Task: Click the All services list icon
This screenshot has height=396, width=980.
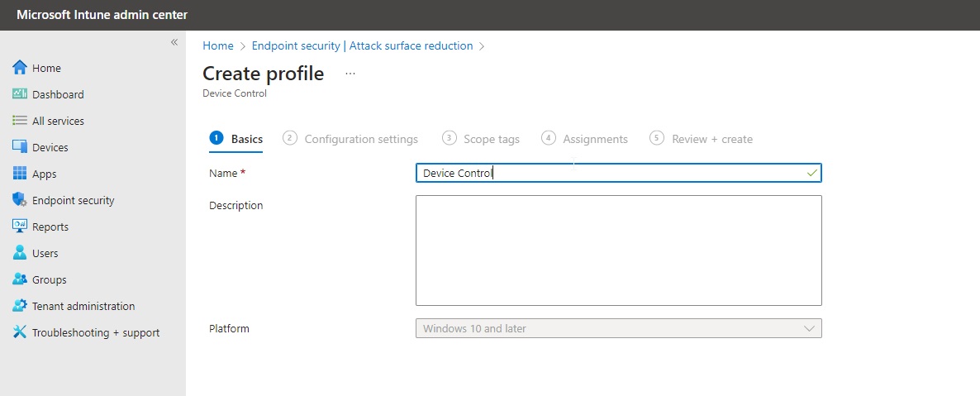Action: 20,120
